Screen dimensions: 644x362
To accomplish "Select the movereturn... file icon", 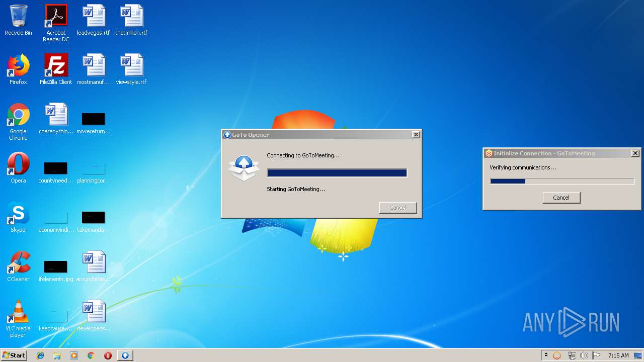I will point(94,123).
